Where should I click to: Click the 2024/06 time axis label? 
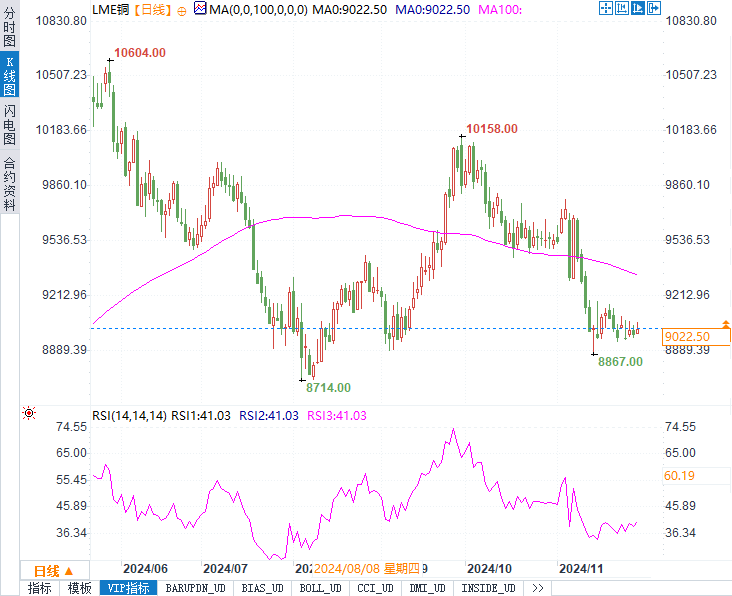pyautogui.click(x=145, y=568)
